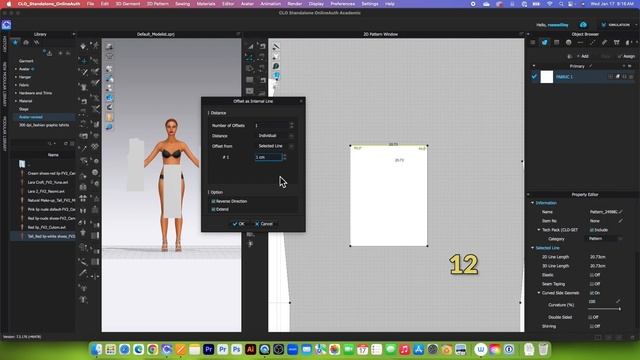Select the Garment library entry
This screenshot has width=640, height=360.
pos(26,61)
